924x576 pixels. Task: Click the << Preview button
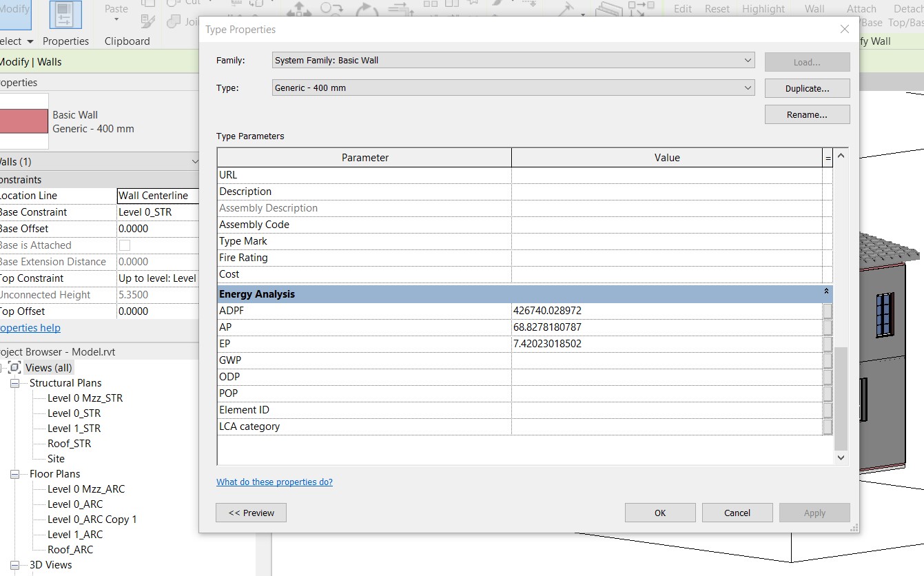coord(251,513)
